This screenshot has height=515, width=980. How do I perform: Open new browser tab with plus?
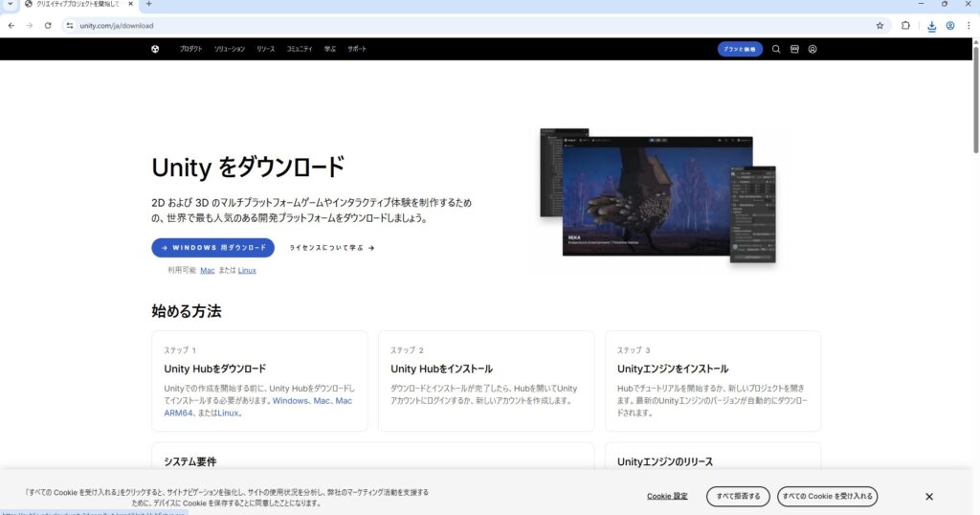point(148,4)
